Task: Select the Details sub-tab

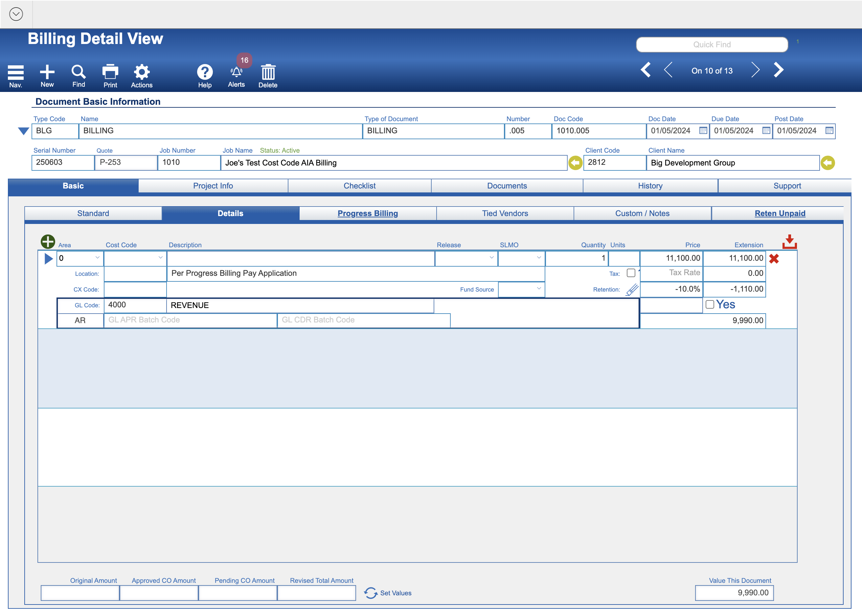Action: 230,213
